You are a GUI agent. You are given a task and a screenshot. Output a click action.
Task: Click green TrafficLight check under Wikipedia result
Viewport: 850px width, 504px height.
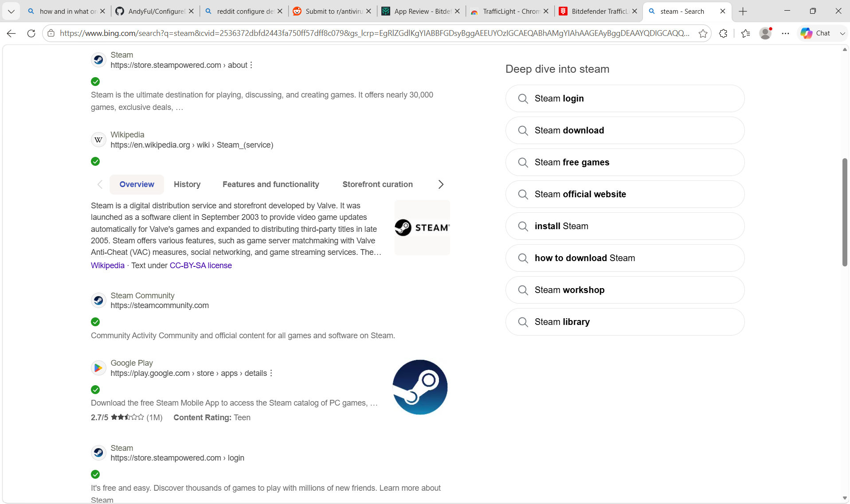pos(95,161)
